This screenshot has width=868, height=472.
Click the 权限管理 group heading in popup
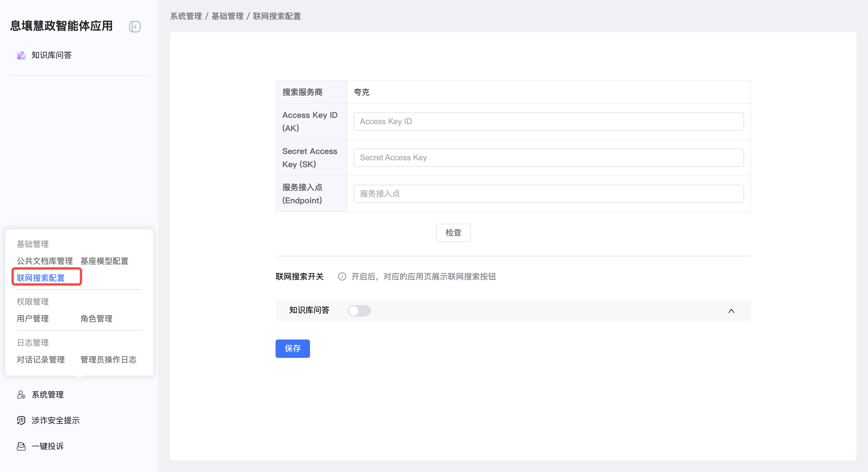click(x=33, y=302)
